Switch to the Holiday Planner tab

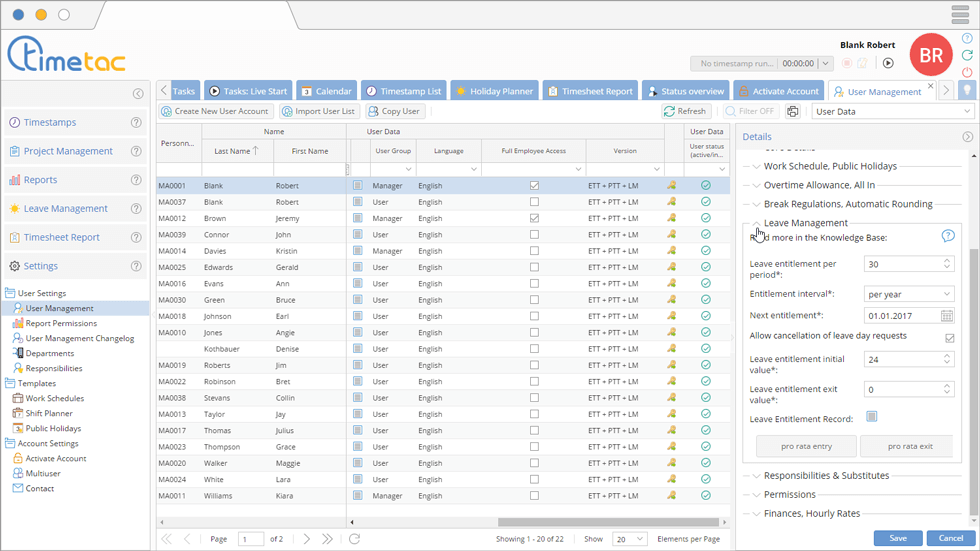pos(494,91)
